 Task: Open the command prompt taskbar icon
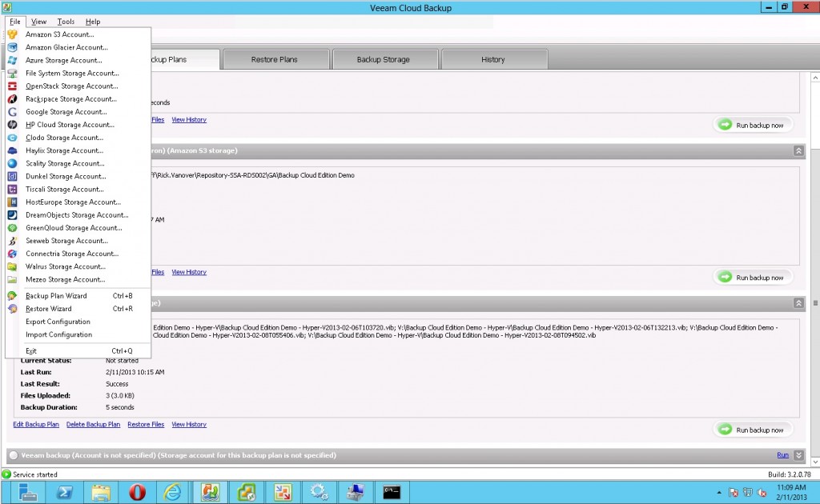(x=392, y=492)
